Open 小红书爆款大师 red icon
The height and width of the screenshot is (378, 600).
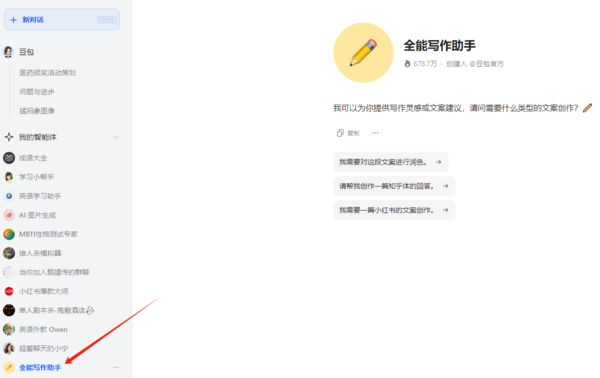[9, 291]
